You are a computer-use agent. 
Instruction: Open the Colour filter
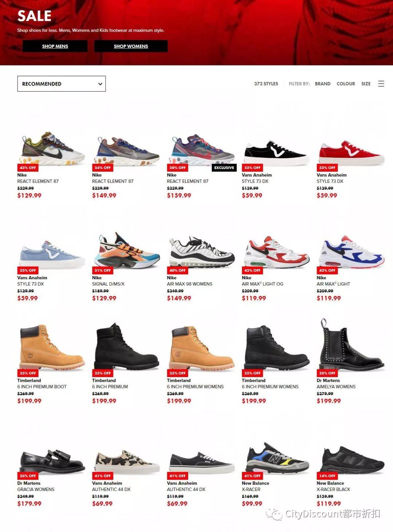coord(346,84)
